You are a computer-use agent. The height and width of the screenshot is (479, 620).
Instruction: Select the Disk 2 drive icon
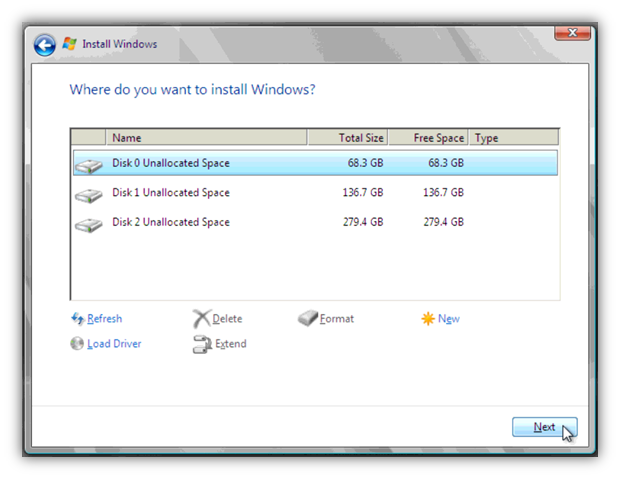click(x=89, y=225)
